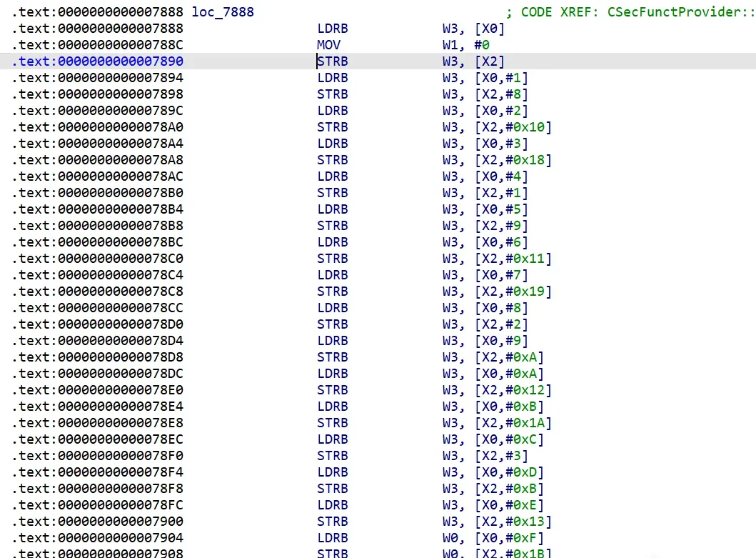Click the operand W3, [X0,#5]
This screenshot has width=756, height=558.
pyautogui.click(x=485, y=209)
